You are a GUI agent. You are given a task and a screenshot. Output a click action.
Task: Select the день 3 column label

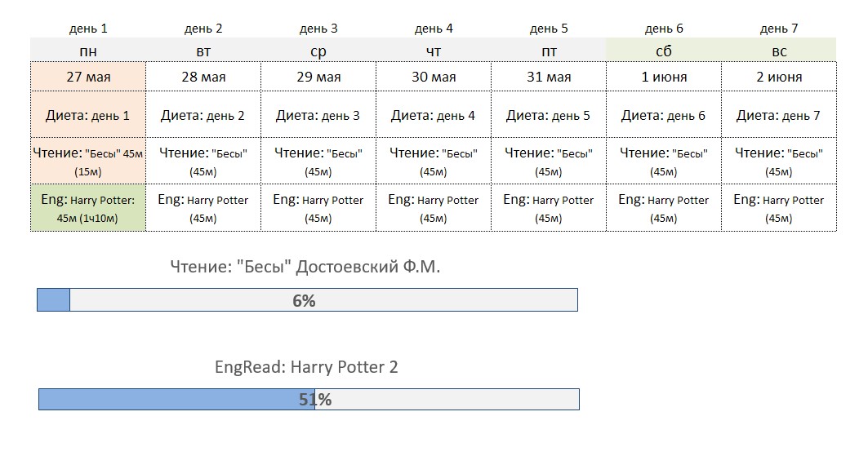click(x=318, y=29)
